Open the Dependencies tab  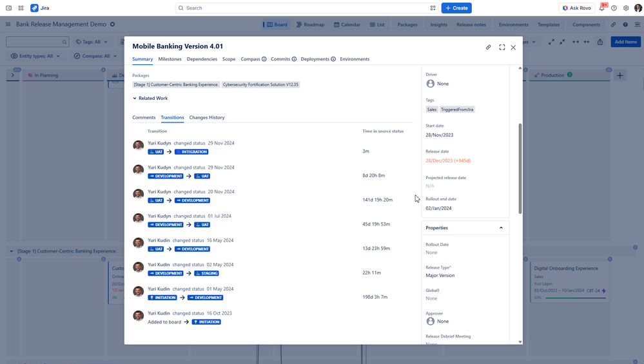(x=202, y=59)
